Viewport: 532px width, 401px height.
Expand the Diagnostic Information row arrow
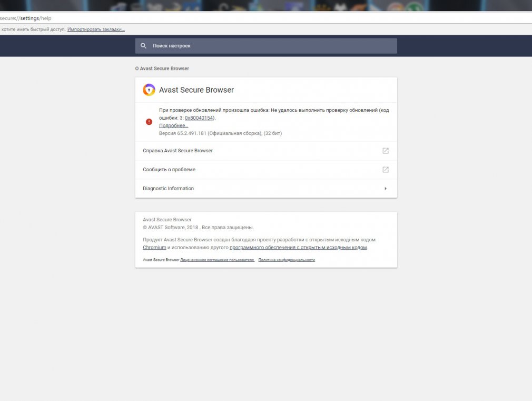point(386,189)
